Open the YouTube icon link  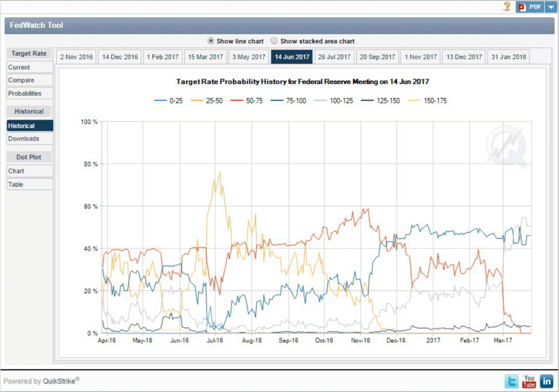click(x=529, y=381)
